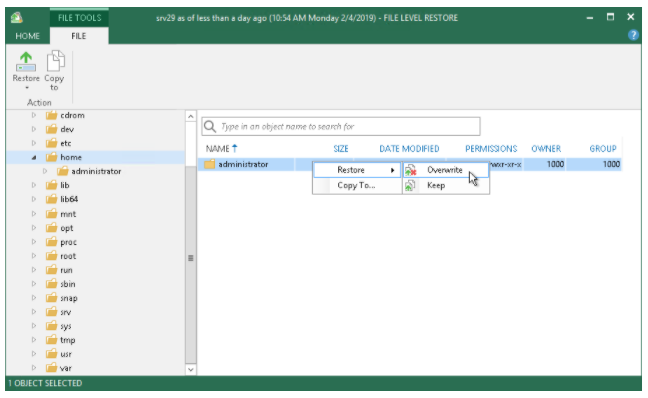Click the lib folder icon
Screen dimensions: 648x398
tap(51, 186)
